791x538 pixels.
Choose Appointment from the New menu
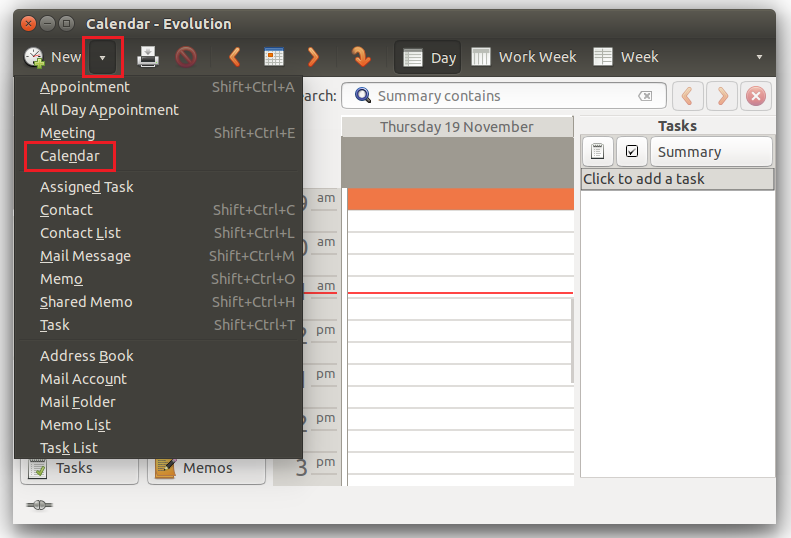click(x=158, y=87)
